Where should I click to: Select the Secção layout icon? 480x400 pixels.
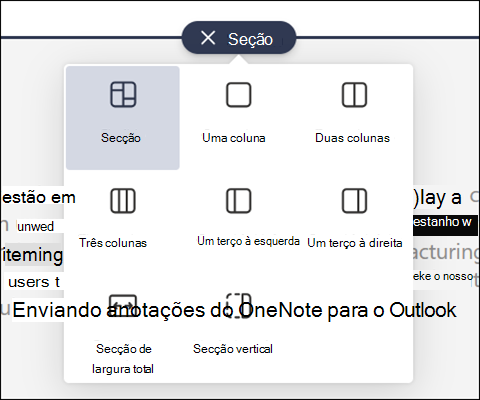tap(123, 95)
